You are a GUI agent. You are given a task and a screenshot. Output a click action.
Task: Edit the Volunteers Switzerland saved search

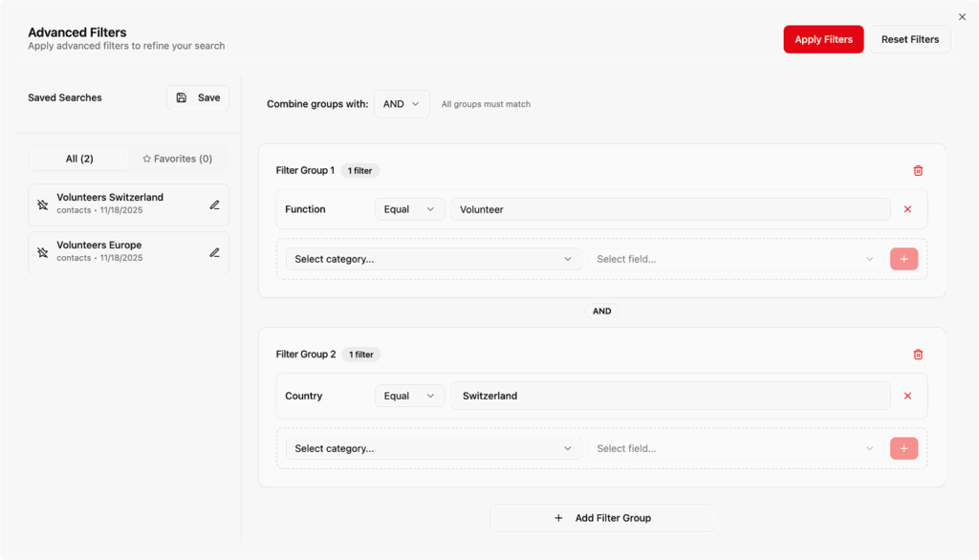(214, 205)
